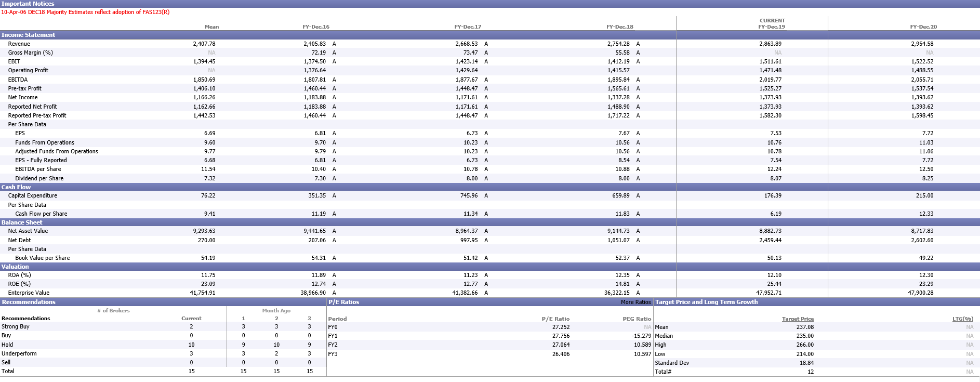Click FY-Dec.18 Gross Margin value 55.58
The height and width of the screenshot is (382, 980).
[623, 52]
